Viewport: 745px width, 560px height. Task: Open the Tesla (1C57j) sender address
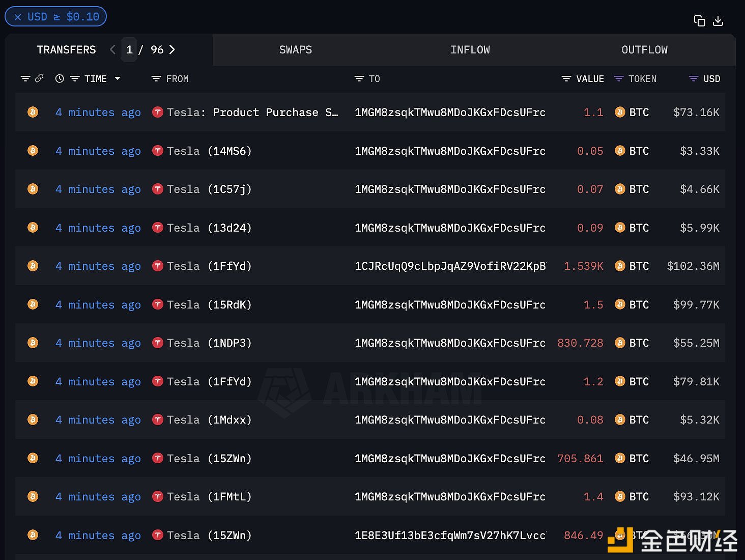(209, 189)
